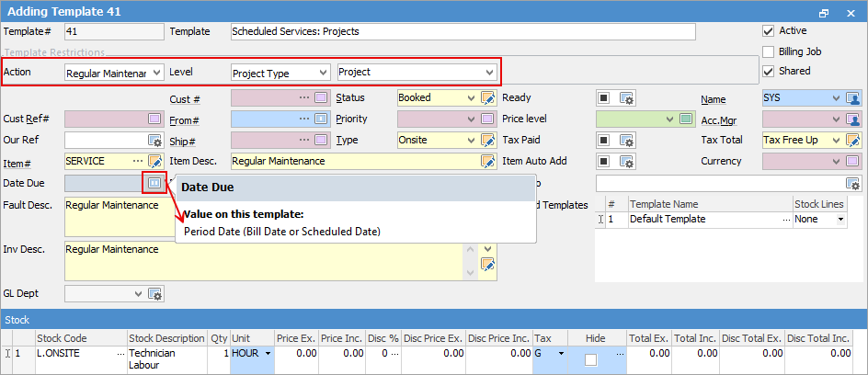Click the Price level options icon
The width and height of the screenshot is (868, 375).
point(687,119)
